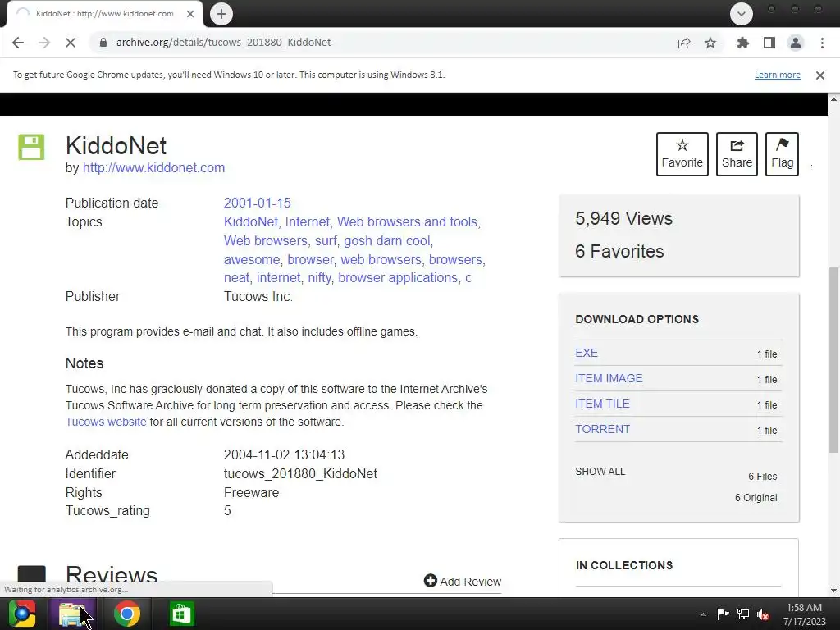Open File Explorer from the taskbar
This screenshot has width=840, height=630.
(72, 614)
